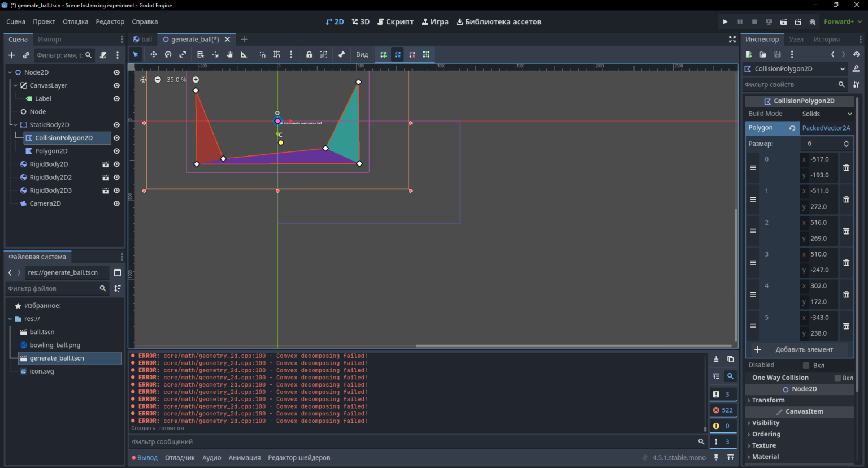Select the Rotate mode tool icon
This screenshot has width=868, height=468.
point(168,55)
